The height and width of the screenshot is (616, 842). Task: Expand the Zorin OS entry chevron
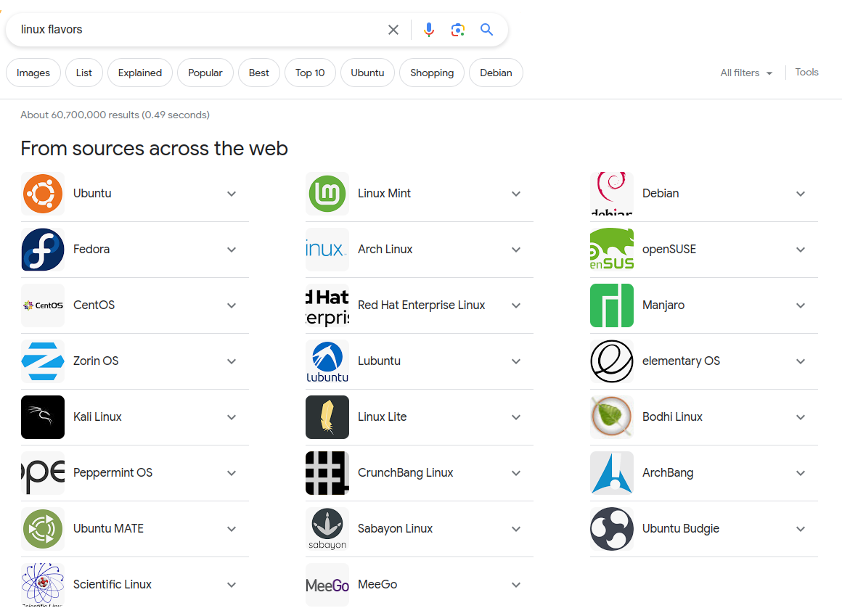coord(232,361)
